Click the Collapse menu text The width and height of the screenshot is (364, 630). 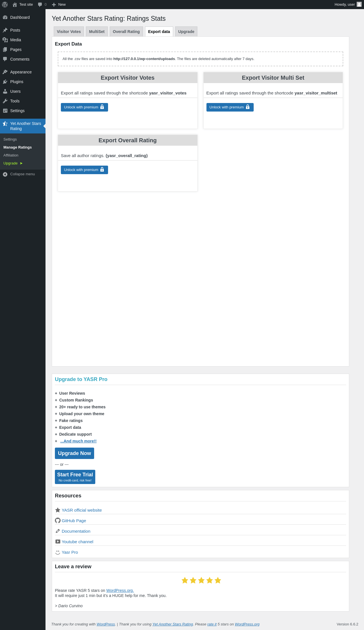(x=22, y=174)
